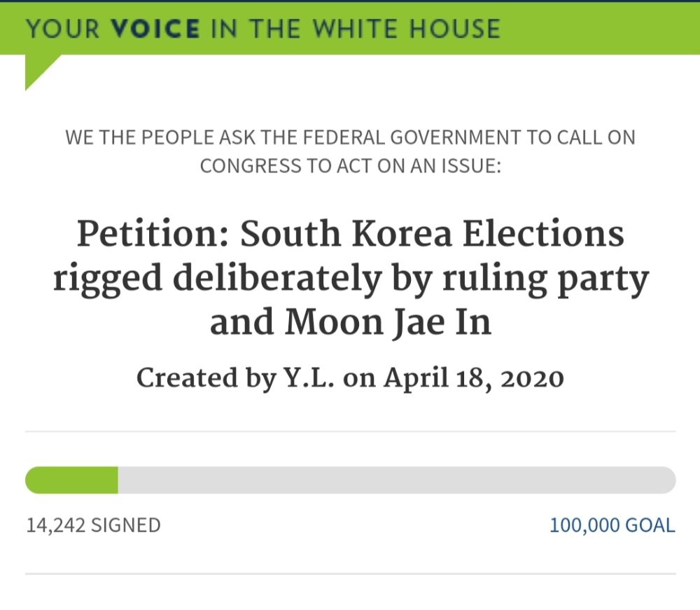Screen dimensions: 700x610
Task: Click the gray unfilled portion of progress bar
Action: click(x=392, y=480)
